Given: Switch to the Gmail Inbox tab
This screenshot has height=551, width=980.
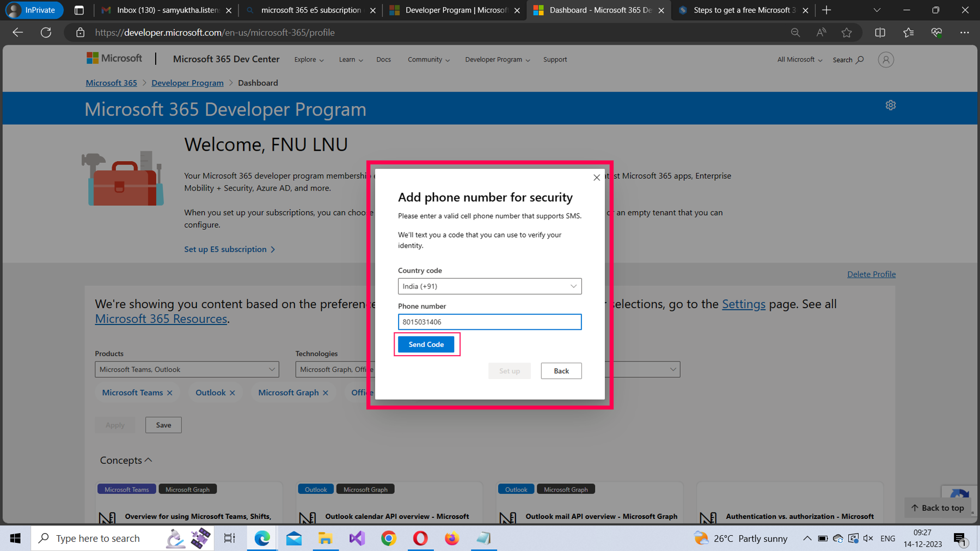Looking at the screenshot, I should click(x=166, y=10).
